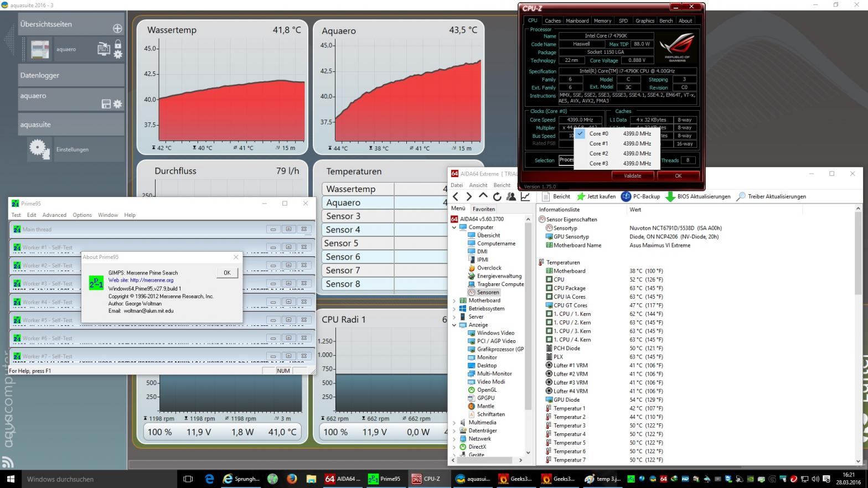Open gear settings in aquaero device row
Image resolution: width=868 pixels, height=488 pixels.
117,104
